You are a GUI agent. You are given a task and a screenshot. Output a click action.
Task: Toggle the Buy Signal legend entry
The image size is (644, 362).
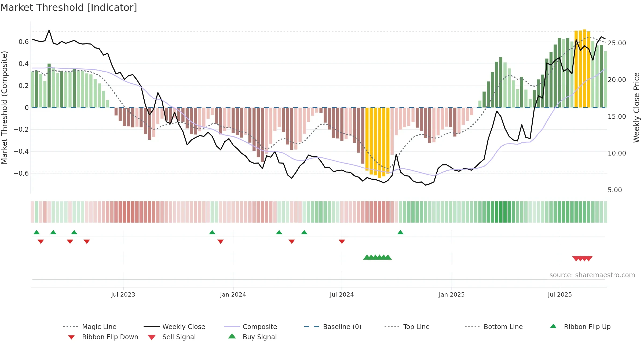pos(252,337)
